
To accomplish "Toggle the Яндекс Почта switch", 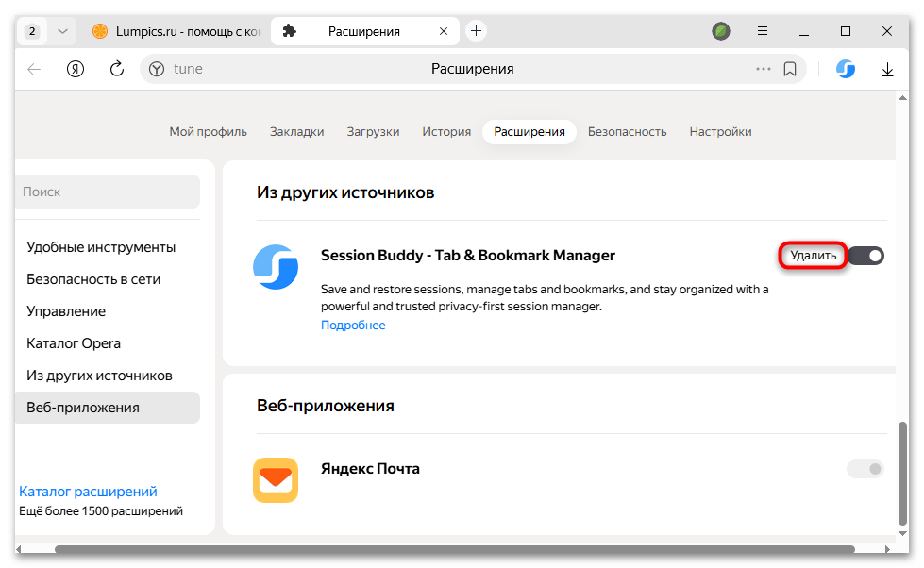I will [865, 469].
